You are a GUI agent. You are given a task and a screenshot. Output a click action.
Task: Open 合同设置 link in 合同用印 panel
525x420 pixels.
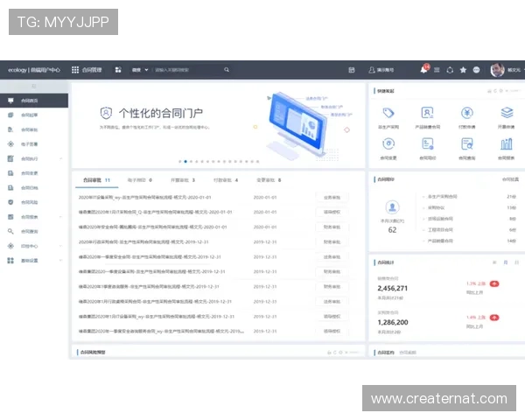pyautogui.click(x=510, y=179)
